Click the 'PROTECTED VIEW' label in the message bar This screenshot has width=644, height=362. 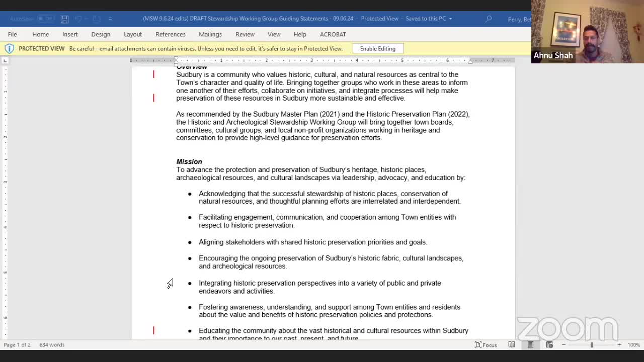pyautogui.click(x=42, y=48)
